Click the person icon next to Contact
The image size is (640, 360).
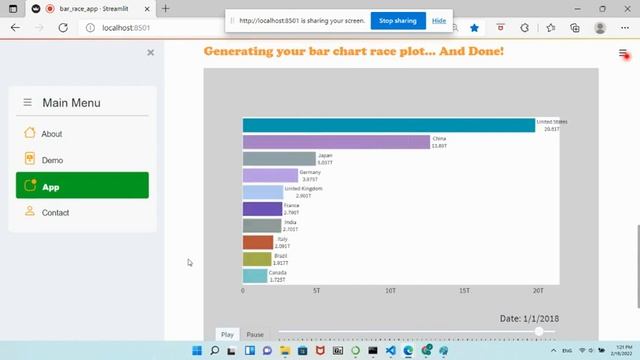[x=30, y=211]
